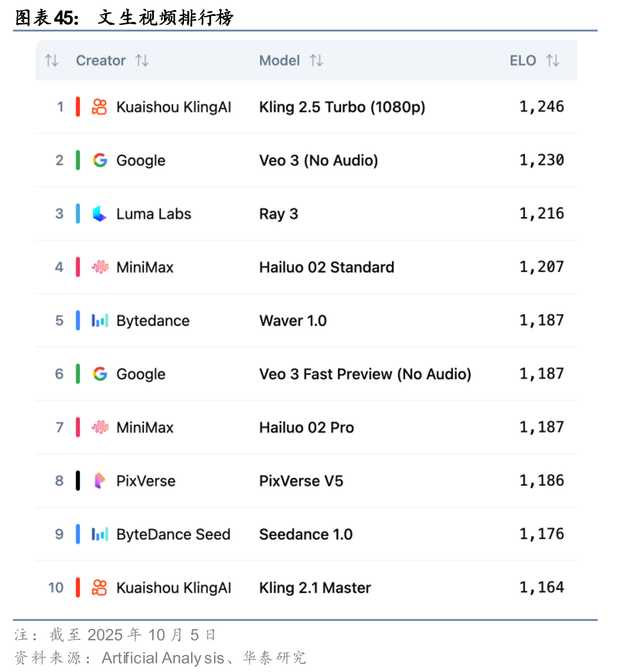Click the Kuaishou KlingAI logo in row 1
618x672 pixels.
click(x=100, y=107)
